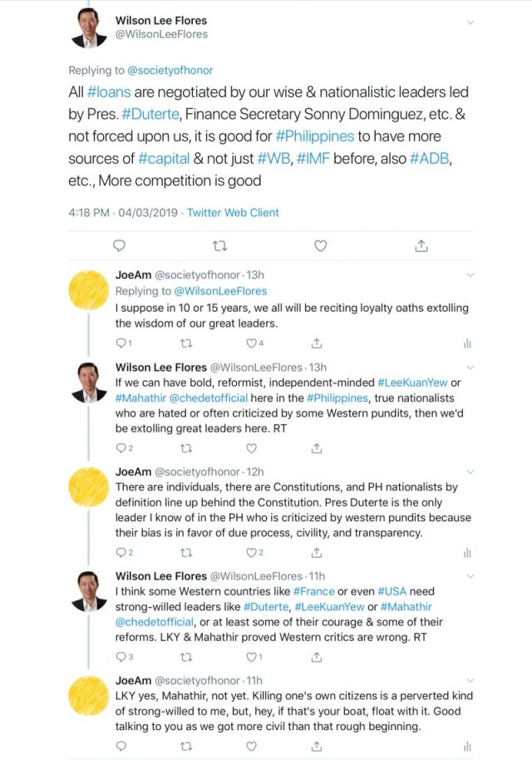
Task: Like the main #loans tweet
Action: pyautogui.click(x=320, y=245)
